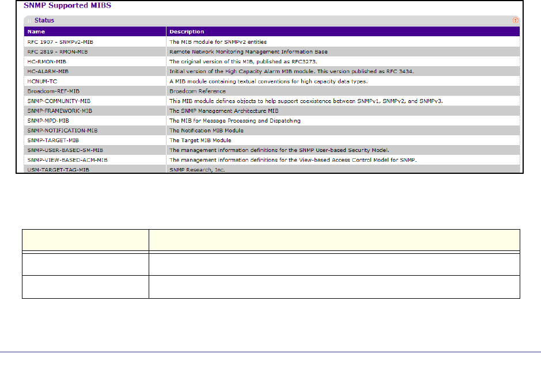Image resolution: width=541 pixels, height=392 pixels.
Task: Select the RFC 2819 - RMON-MIB entry
Action: [x=272, y=52]
